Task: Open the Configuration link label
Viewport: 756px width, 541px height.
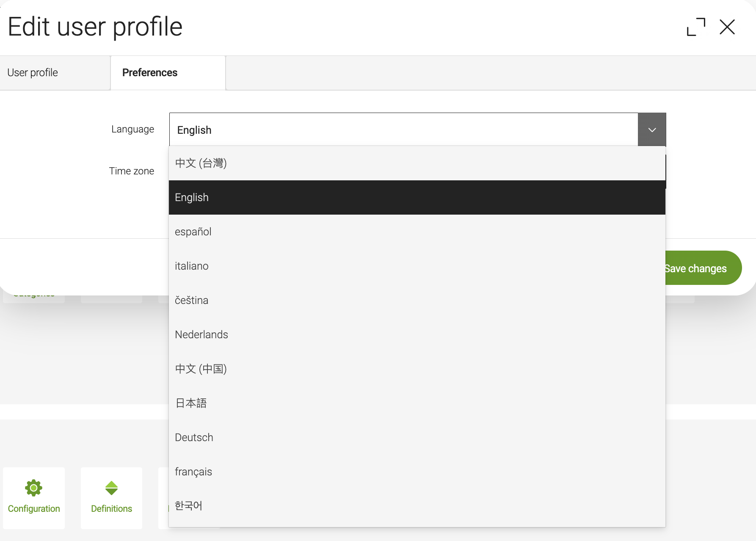Action: pyautogui.click(x=34, y=509)
